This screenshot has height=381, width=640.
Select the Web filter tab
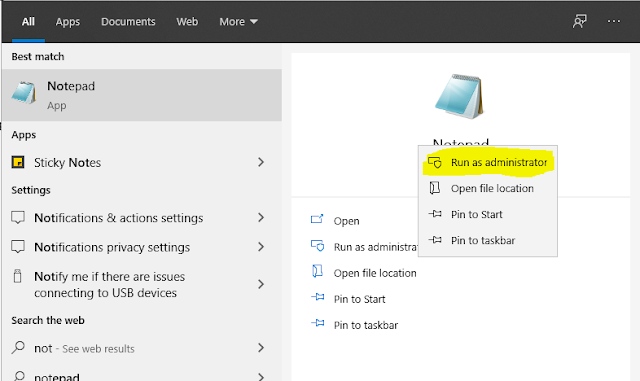pos(187,21)
